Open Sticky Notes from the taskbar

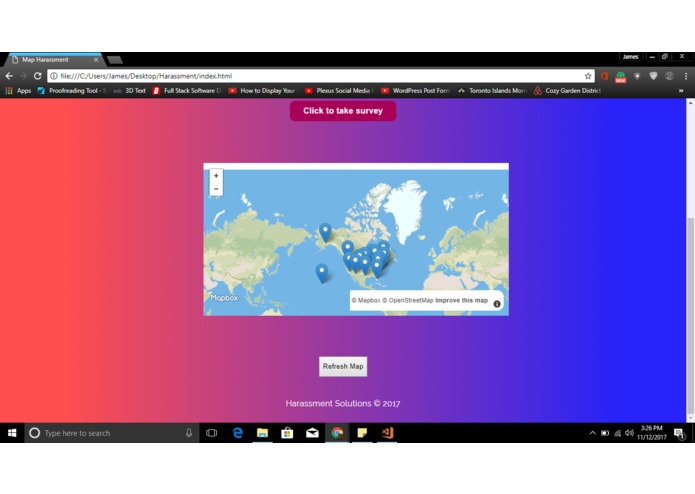click(362, 433)
